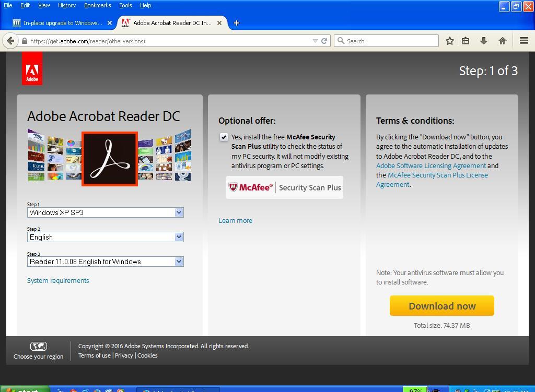
Task: Open McAfee Security Scan Plus License Agreement
Action: 432,180
